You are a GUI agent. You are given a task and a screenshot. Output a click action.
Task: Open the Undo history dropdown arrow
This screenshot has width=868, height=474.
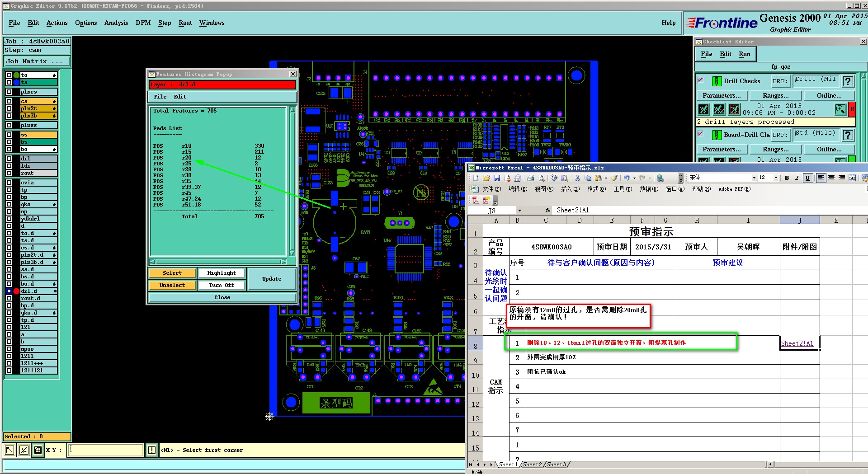click(634, 178)
